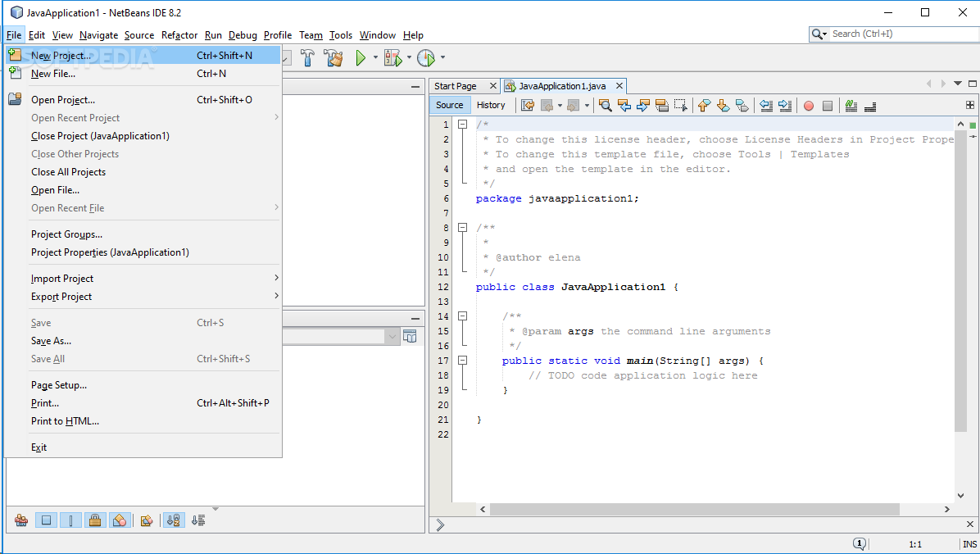Toggle Show Inner Classes filter in Navigator
Screen dimensions: 980x554
tap(120, 520)
